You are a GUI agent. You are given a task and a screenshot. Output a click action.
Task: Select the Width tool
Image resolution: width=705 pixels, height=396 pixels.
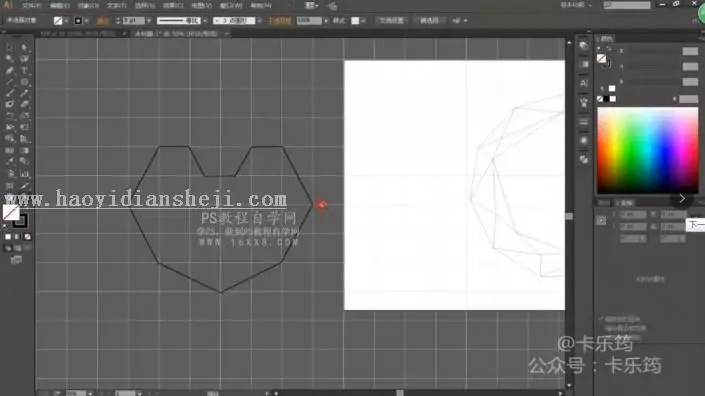(9, 127)
